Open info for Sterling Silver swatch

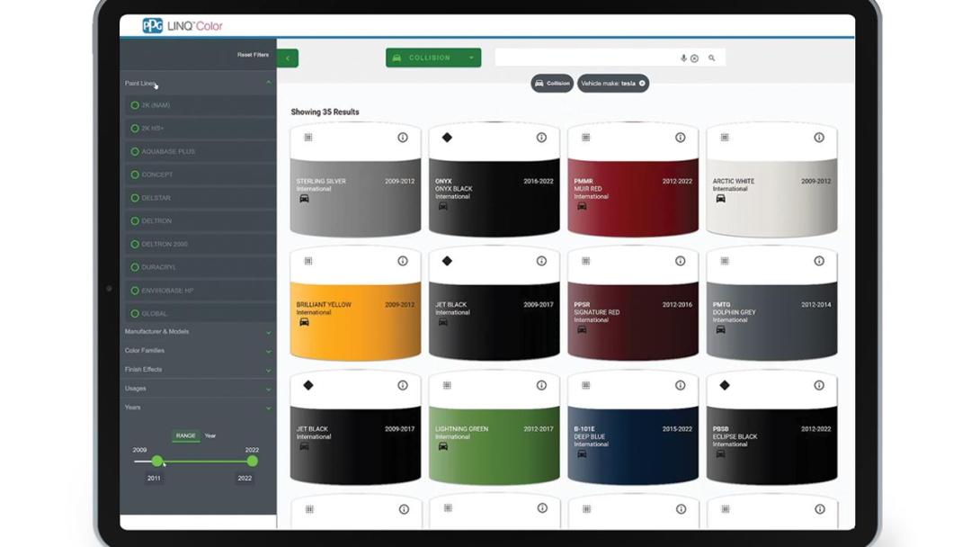coord(403,138)
